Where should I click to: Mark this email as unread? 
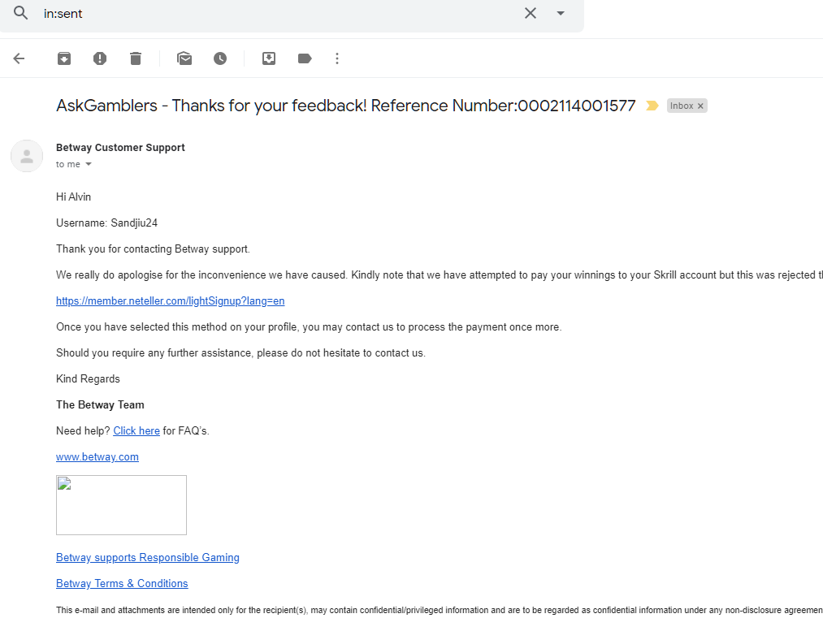click(184, 58)
